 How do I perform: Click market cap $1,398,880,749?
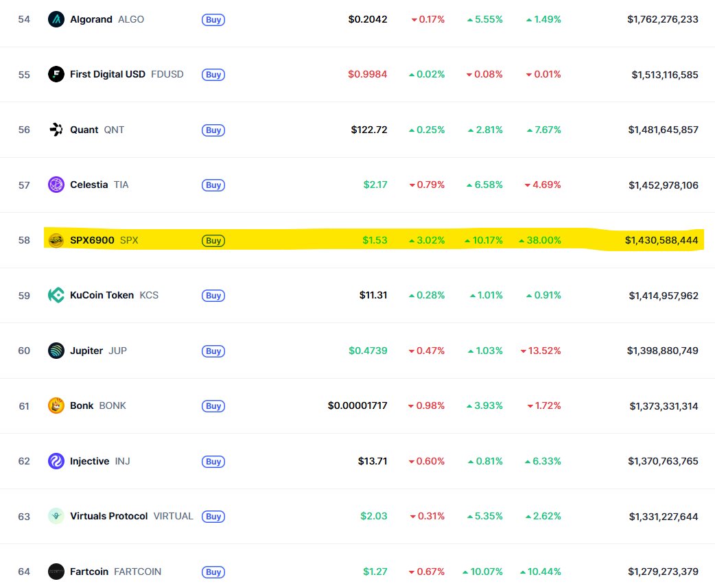663,351
